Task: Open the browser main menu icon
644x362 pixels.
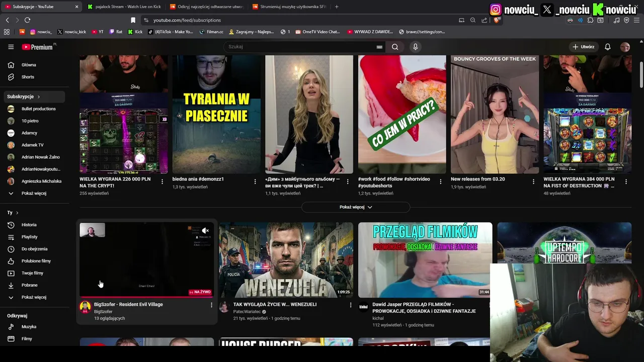Action: tap(636, 20)
